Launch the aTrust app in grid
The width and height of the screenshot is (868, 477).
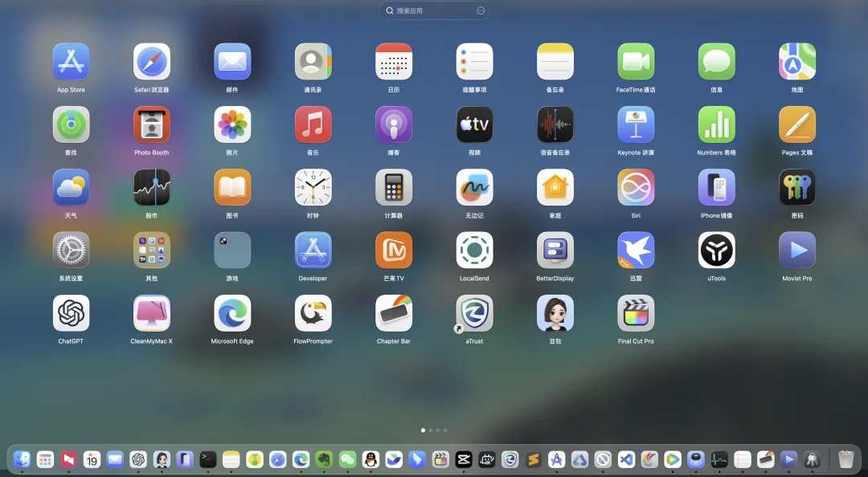(x=474, y=313)
